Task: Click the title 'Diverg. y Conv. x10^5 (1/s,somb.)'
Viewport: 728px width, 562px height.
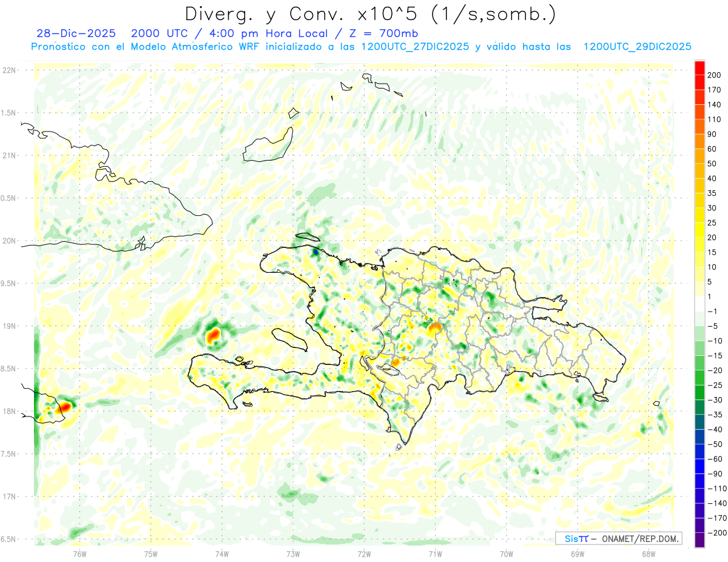Action: coord(369,13)
